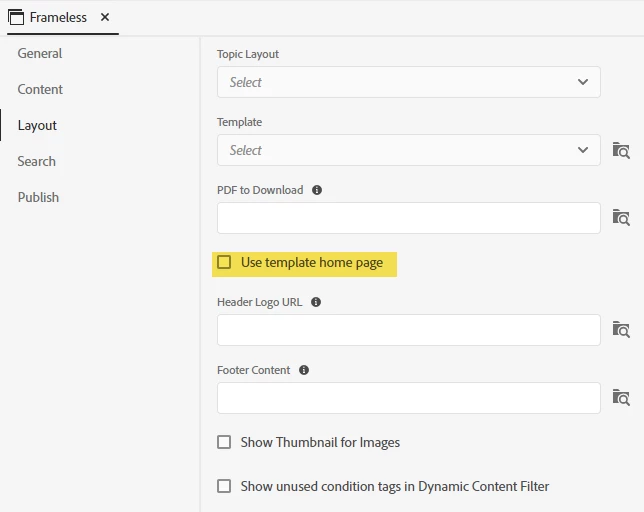This screenshot has height=512, width=644.
Task: Browse for PDF to Download file
Action: coord(621,217)
